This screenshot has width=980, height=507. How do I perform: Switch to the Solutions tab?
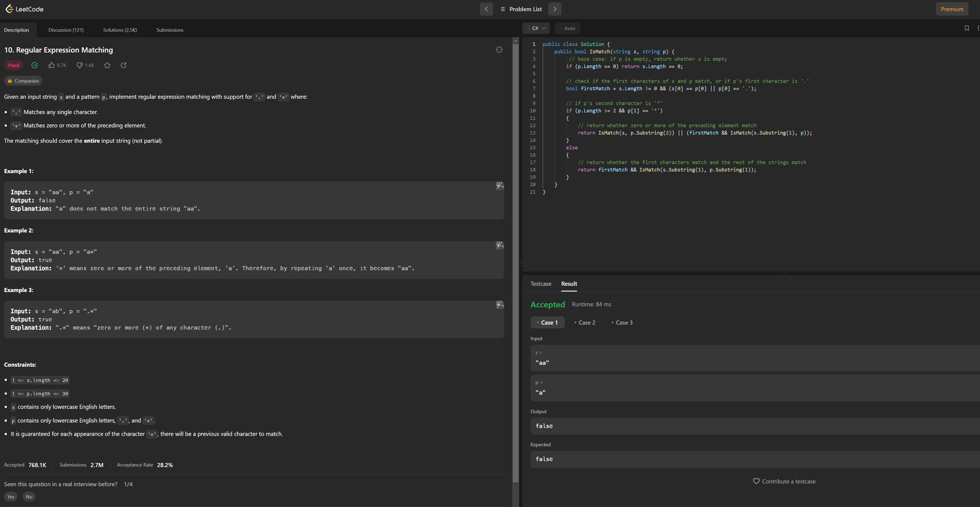(120, 30)
